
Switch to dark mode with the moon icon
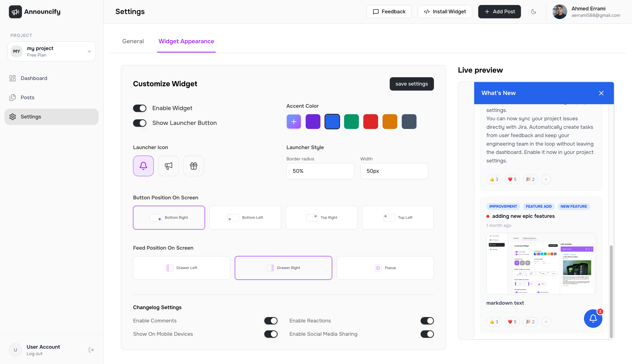point(534,11)
